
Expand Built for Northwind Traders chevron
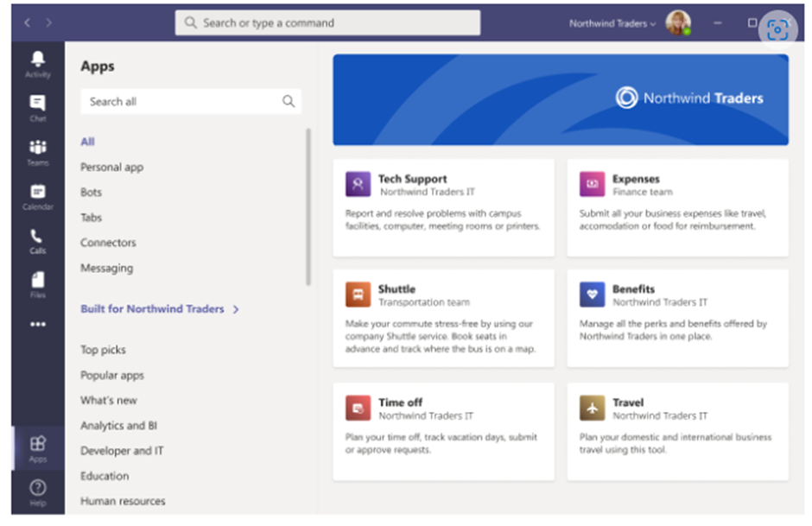point(236,309)
